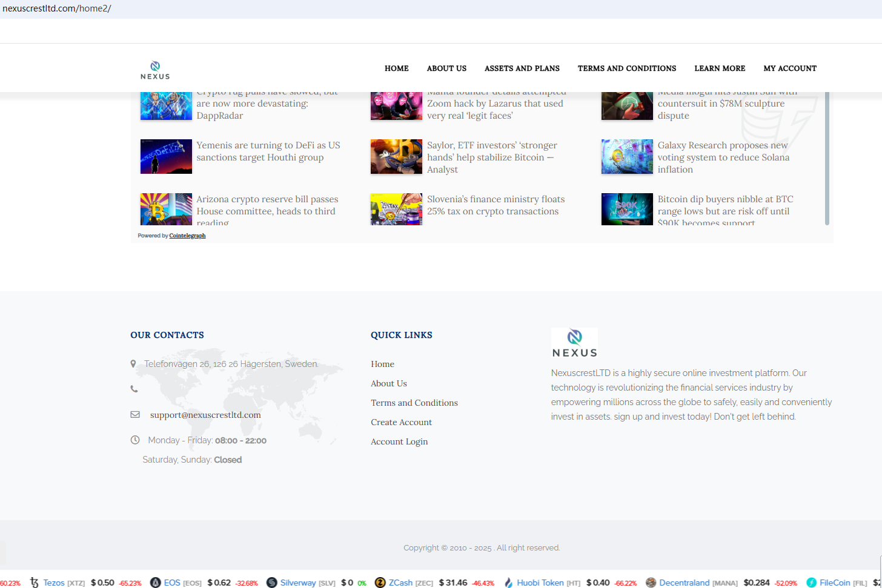Image resolution: width=882 pixels, height=588 pixels.
Task: Click the Create Account quick link
Action: click(401, 422)
